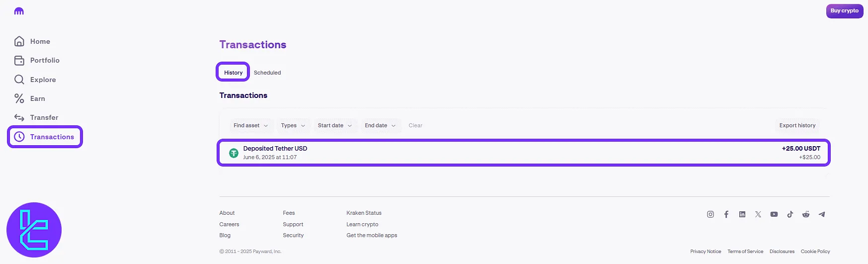Click the +25.00 USDT amount
868x264 pixels.
[x=801, y=149]
